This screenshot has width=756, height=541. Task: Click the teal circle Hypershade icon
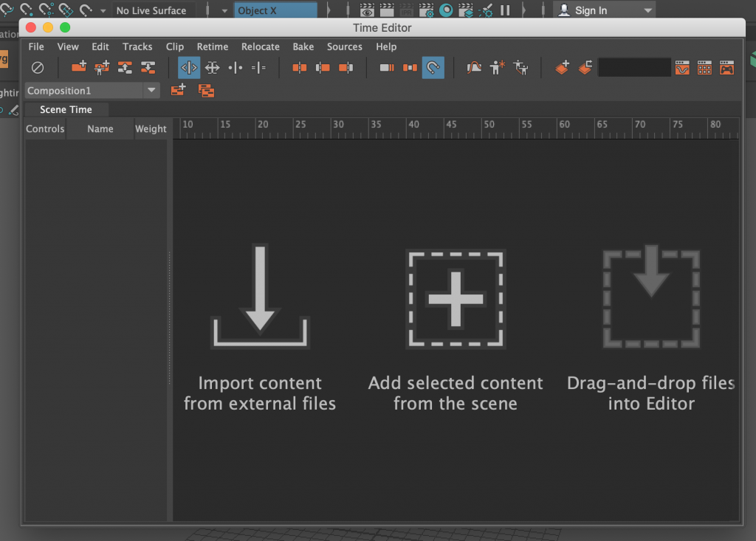(x=446, y=10)
